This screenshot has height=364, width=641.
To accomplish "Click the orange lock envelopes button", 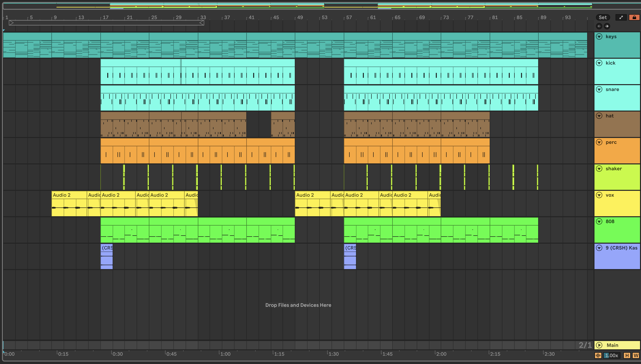I will (x=634, y=17).
